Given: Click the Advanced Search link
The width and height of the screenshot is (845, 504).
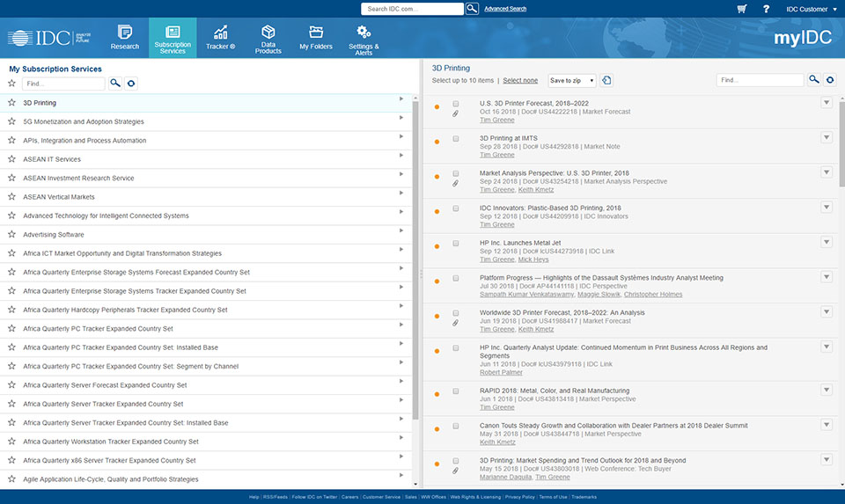Looking at the screenshot, I should coord(505,9).
